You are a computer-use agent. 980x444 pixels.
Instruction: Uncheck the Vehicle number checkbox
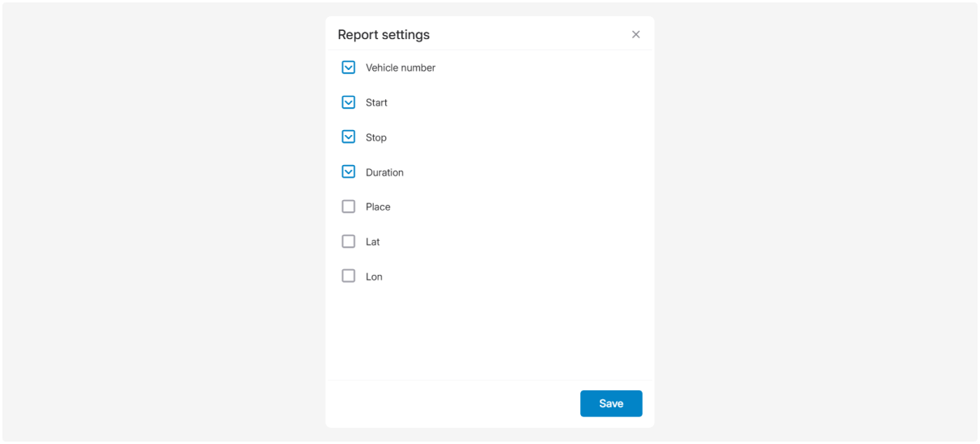pos(349,67)
